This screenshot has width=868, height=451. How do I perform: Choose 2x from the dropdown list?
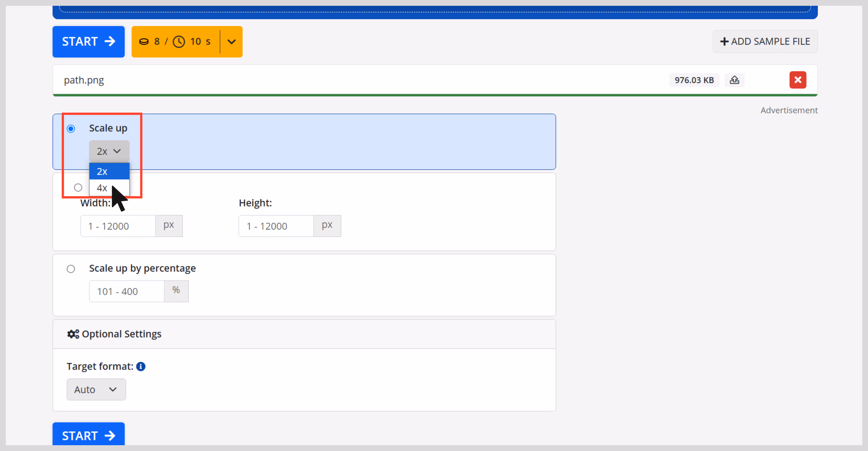pos(109,171)
